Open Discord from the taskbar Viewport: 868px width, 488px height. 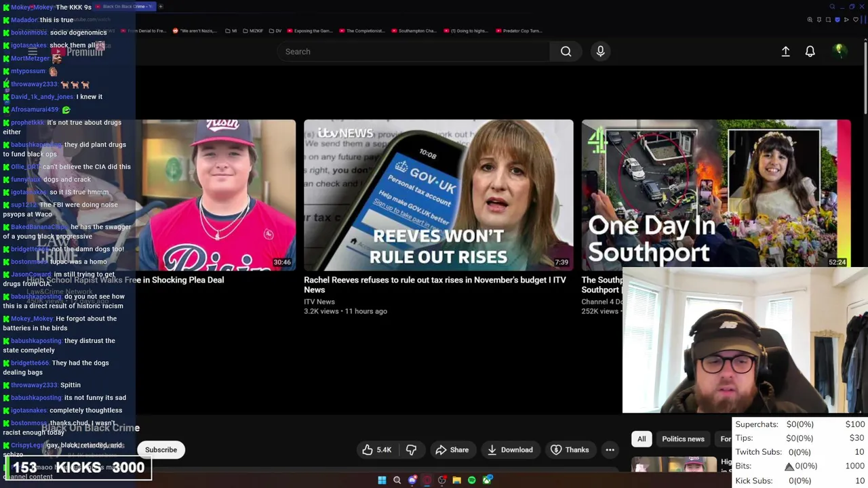412,480
